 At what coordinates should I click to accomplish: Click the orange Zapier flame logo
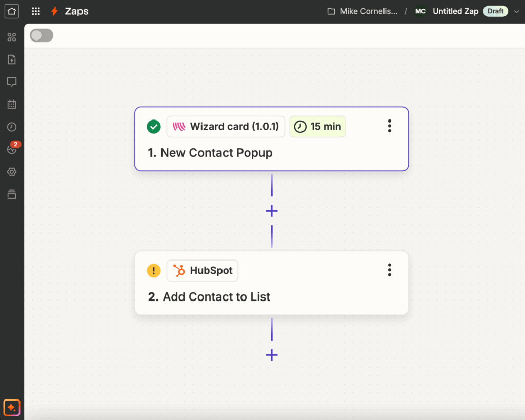tap(54, 11)
